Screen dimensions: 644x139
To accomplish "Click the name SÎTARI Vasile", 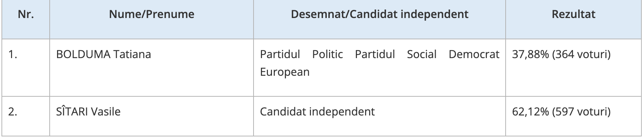I will [88, 111].
